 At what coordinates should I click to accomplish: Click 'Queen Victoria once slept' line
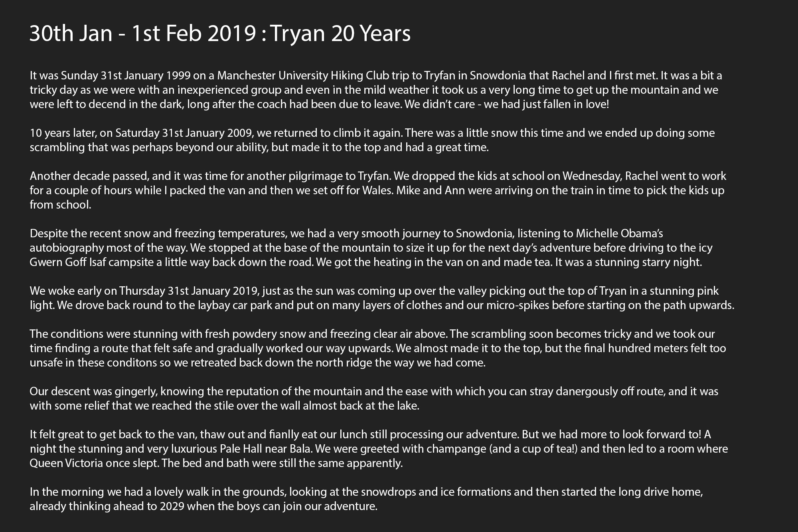coord(96,463)
